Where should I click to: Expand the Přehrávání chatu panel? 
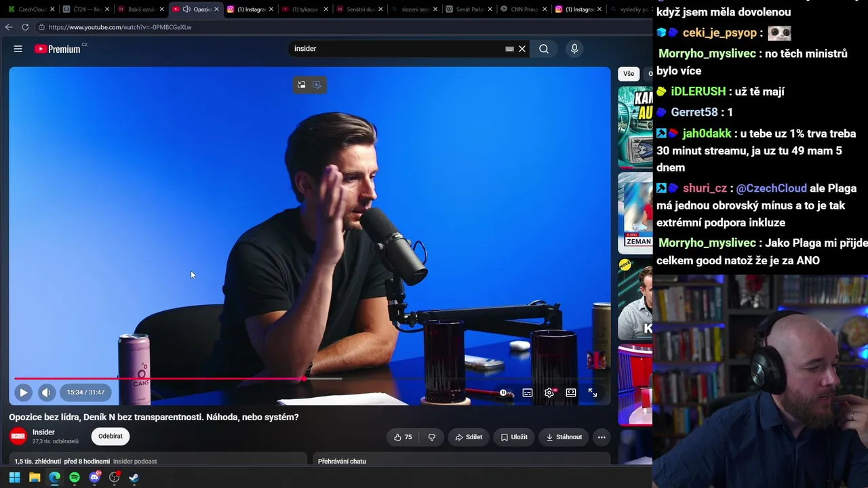point(461,460)
